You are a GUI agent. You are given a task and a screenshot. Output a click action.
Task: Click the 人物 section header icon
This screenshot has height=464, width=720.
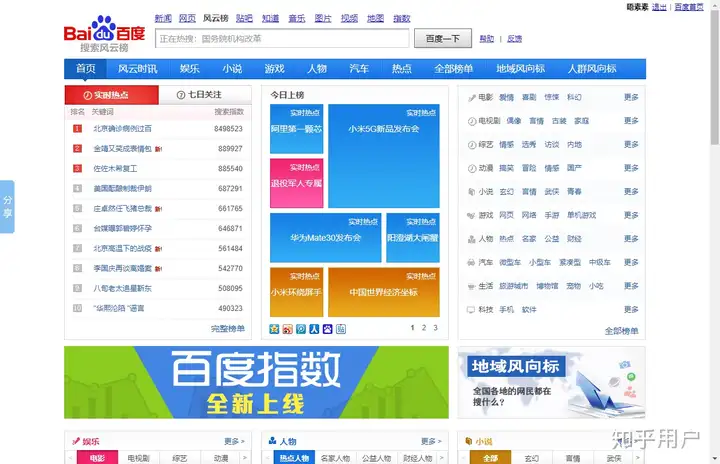tap(272, 441)
